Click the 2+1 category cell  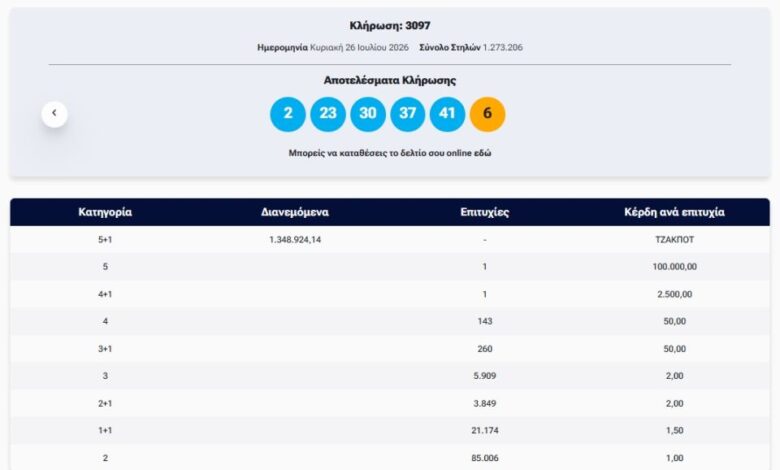[105, 403]
